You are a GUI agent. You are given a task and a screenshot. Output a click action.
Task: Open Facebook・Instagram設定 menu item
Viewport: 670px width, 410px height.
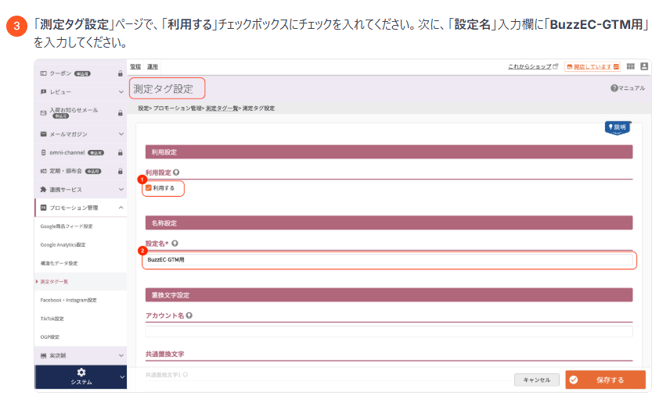click(x=70, y=299)
